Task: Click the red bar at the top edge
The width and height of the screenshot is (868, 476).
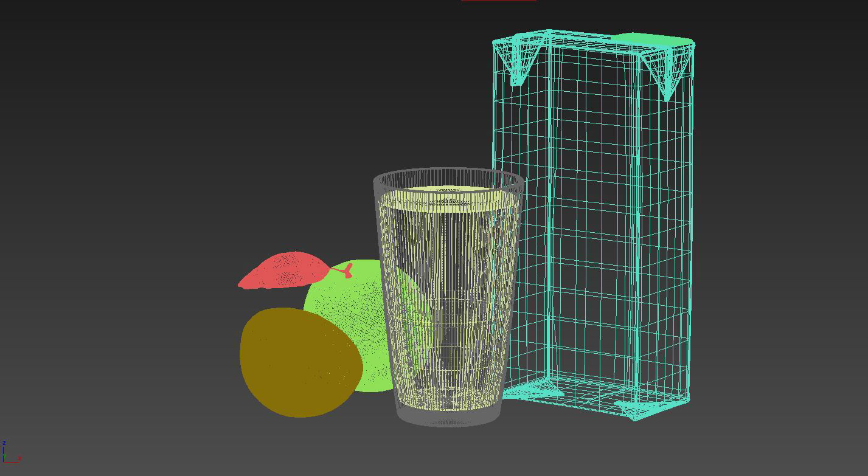Action: (x=499, y=1)
